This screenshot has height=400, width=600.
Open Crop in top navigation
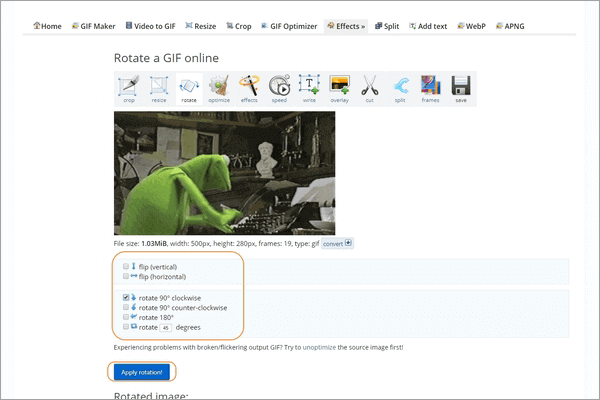238,26
